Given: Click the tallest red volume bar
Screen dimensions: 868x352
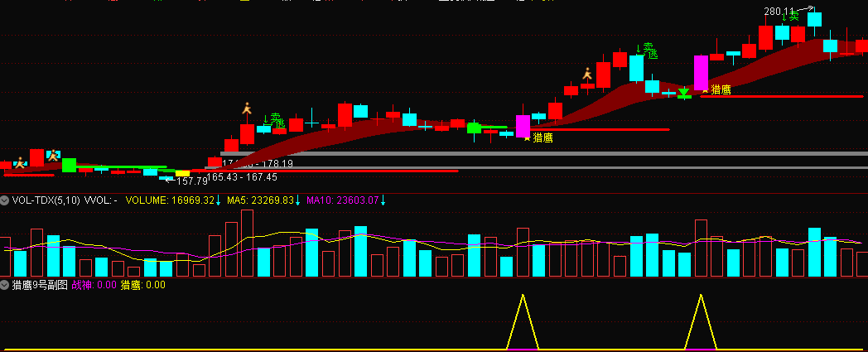Looking at the screenshot, I should (x=247, y=243).
